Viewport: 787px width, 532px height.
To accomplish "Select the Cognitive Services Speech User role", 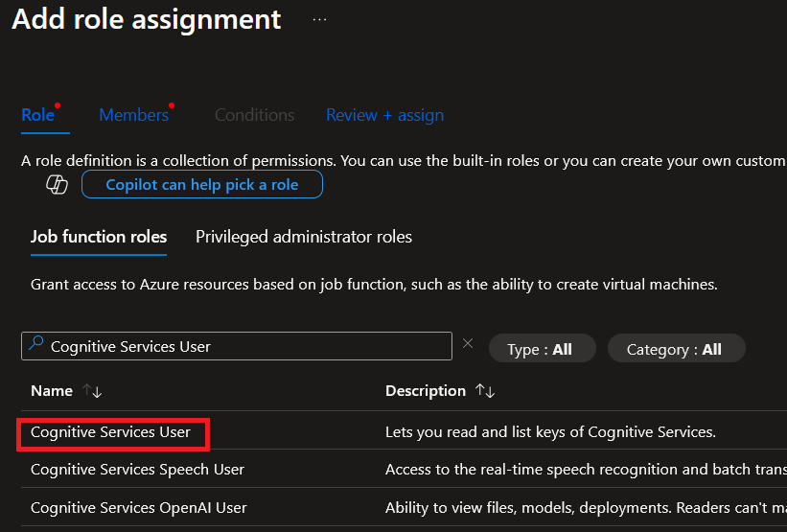I will (137, 470).
